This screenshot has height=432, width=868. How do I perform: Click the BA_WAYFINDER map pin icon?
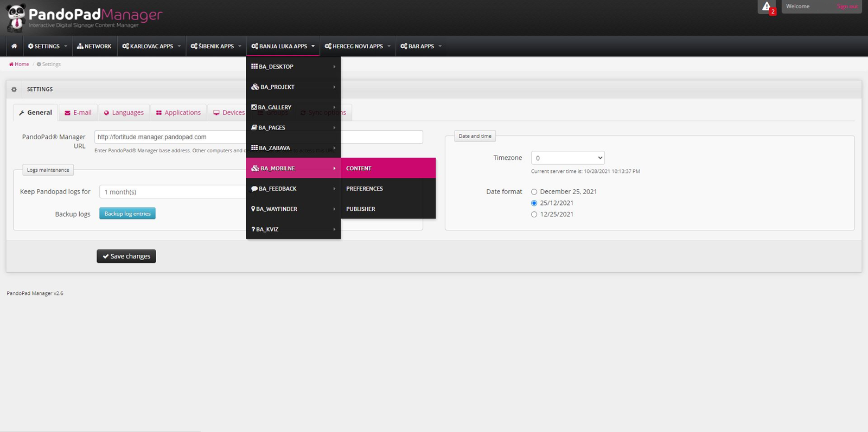click(253, 209)
